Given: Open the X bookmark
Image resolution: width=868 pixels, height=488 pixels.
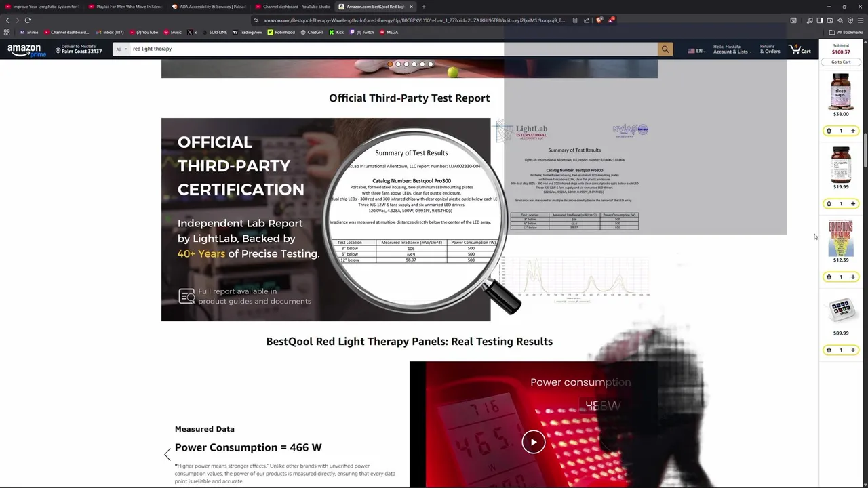Looking at the screenshot, I should (192, 32).
